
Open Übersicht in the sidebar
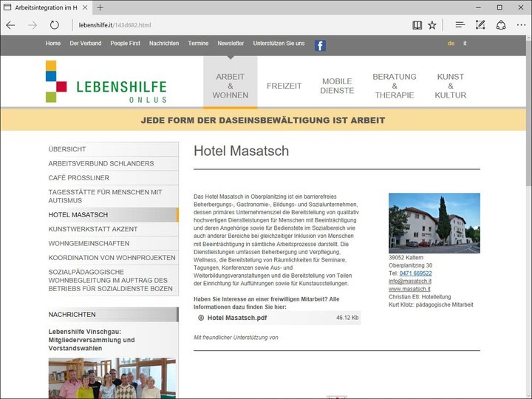pyautogui.click(x=113, y=149)
